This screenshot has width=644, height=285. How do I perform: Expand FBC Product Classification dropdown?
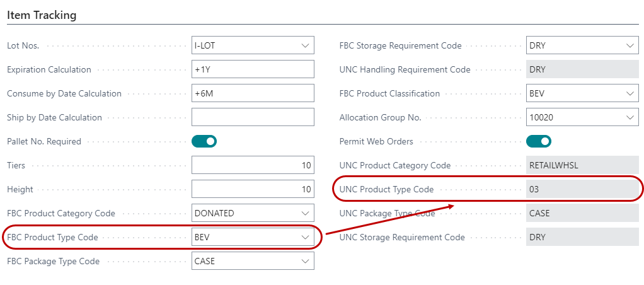coord(630,93)
